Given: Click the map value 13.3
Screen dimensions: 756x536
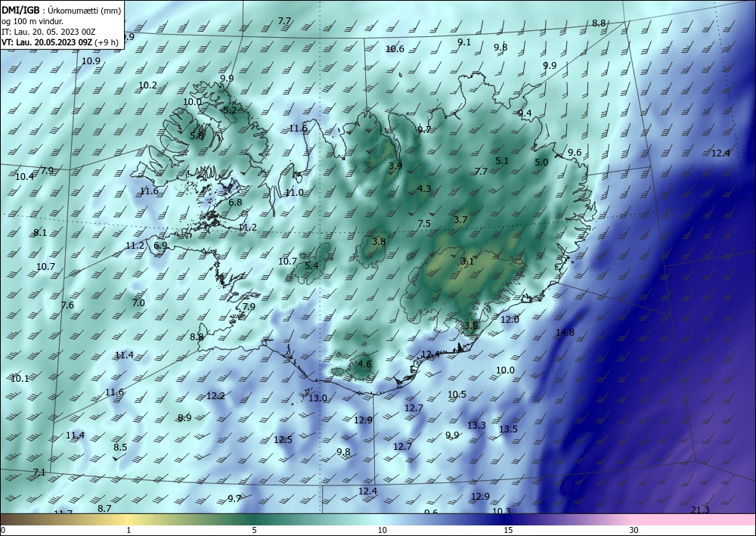Looking at the screenshot, I should coord(476,425).
